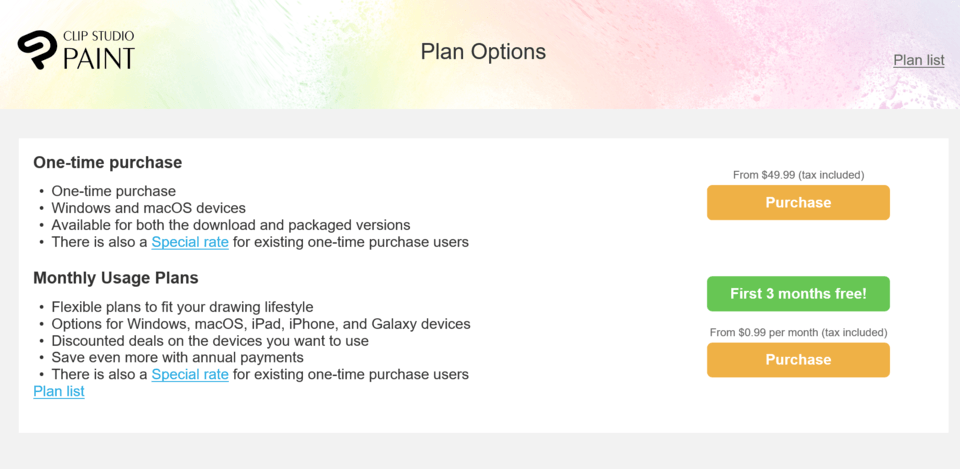
Task: Click the Windows and macOS devices bullet
Action: pos(148,208)
